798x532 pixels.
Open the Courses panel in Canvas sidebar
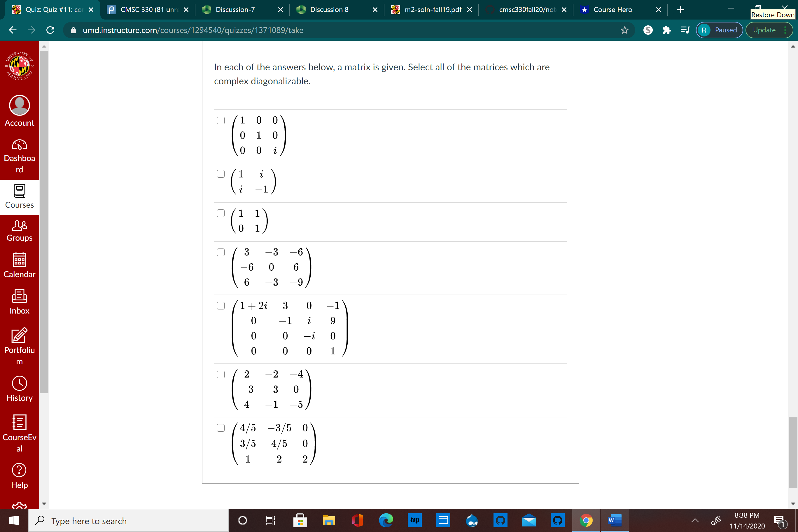point(19,196)
